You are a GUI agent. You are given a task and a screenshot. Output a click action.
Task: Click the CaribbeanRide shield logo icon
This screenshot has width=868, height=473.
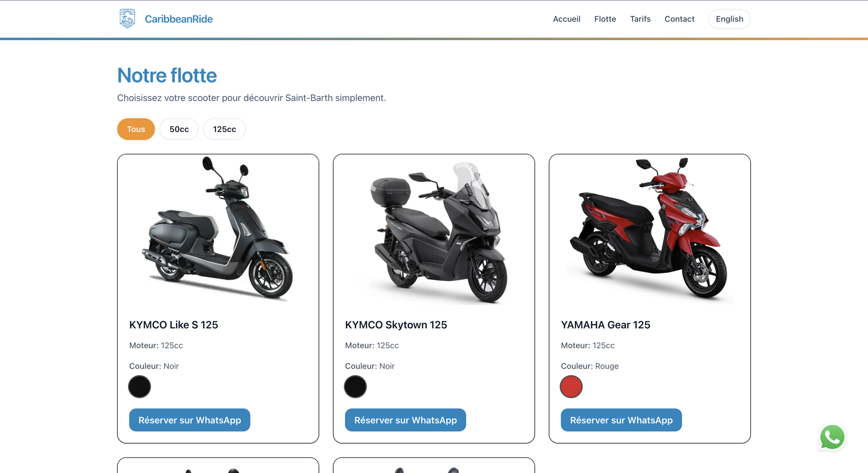pos(127,19)
